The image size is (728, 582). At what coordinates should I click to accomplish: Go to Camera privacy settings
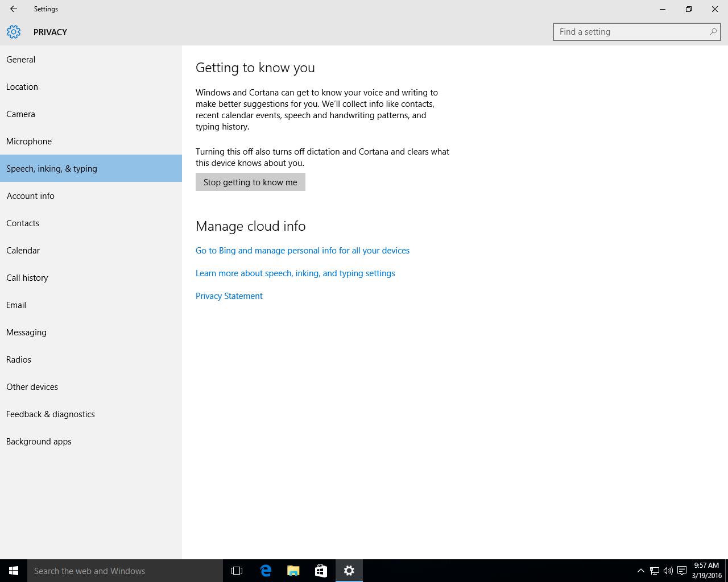[91, 114]
